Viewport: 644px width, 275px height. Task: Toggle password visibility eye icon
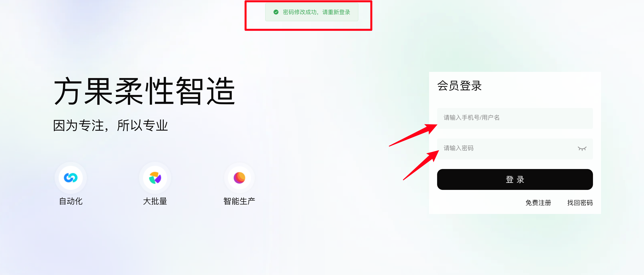[x=582, y=149]
